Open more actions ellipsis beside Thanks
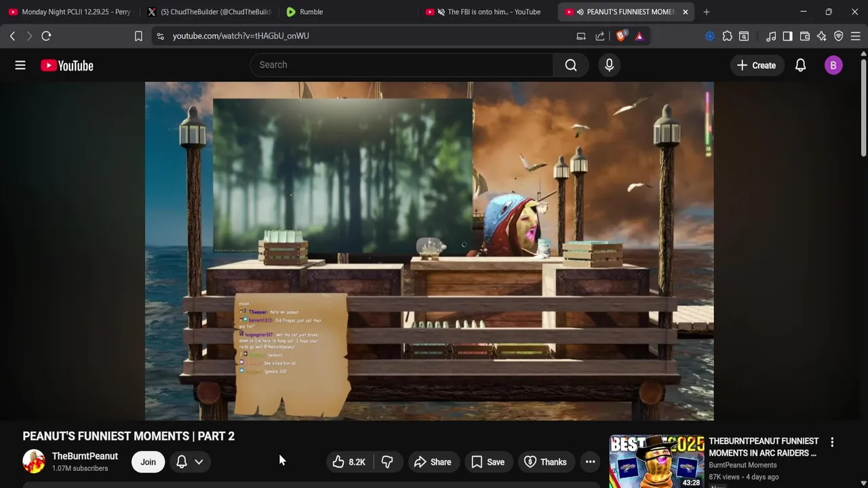Image resolution: width=868 pixels, height=488 pixels. (591, 462)
